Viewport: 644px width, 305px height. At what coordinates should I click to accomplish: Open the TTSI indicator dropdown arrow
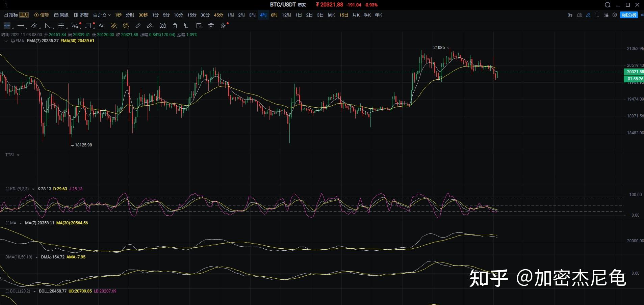click(18, 155)
